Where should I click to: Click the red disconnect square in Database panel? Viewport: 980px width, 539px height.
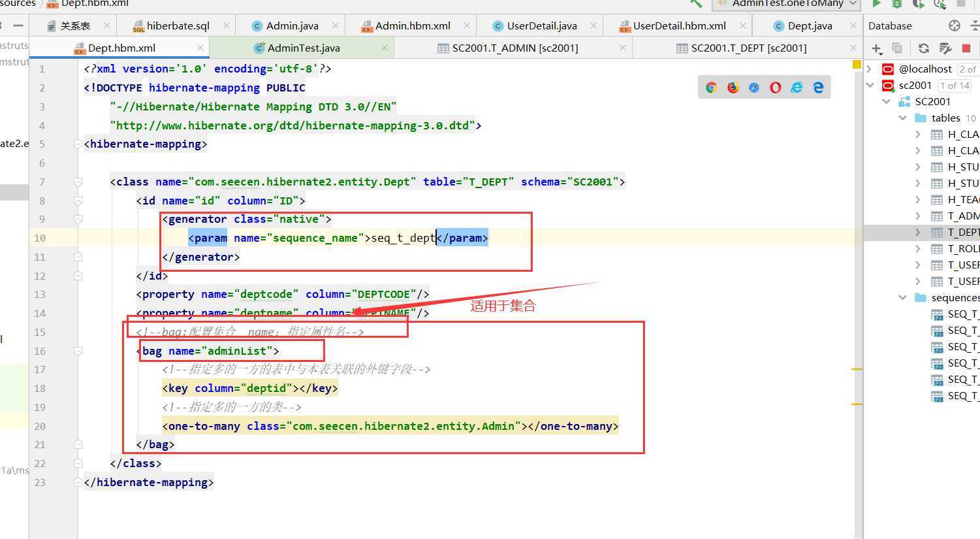(966, 48)
